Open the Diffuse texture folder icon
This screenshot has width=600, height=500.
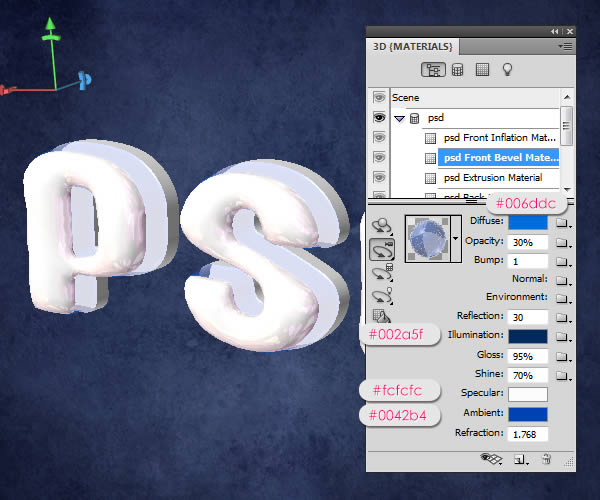click(x=563, y=222)
